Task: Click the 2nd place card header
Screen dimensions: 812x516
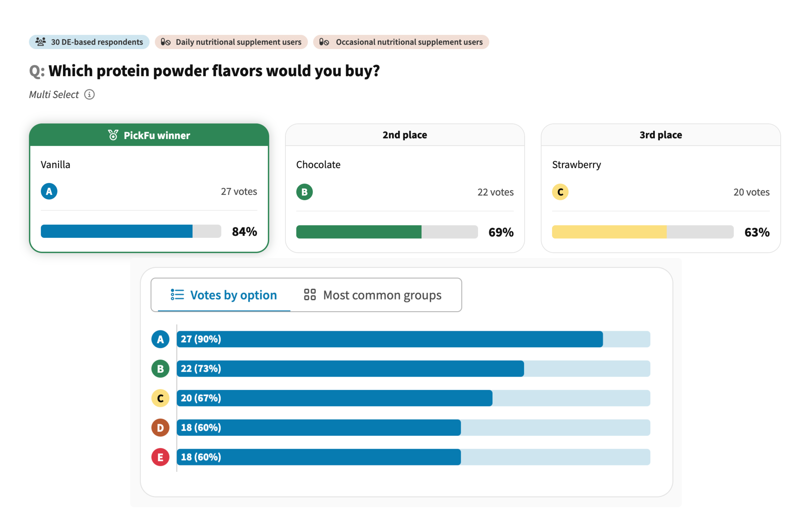Action: (405, 135)
